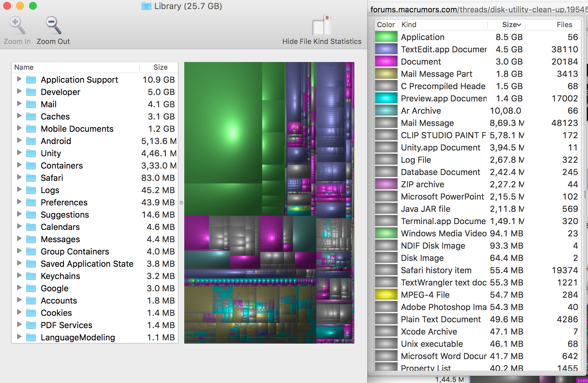
Task: Sort folder list by Name column header
Action: [x=76, y=67]
